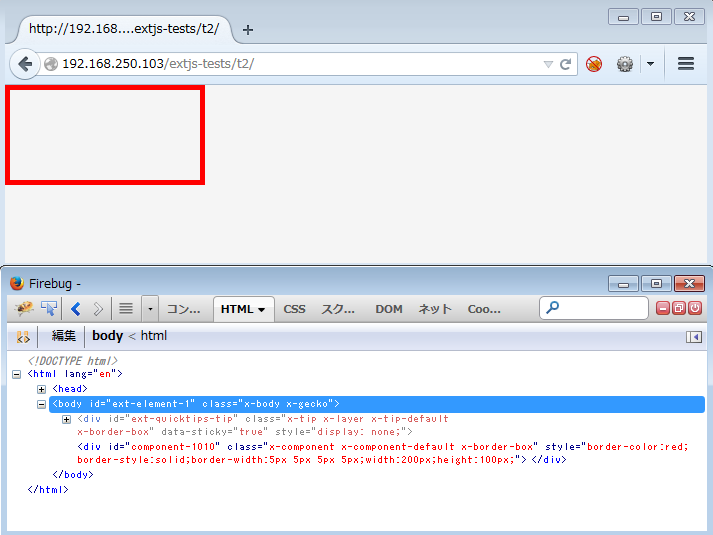This screenshot has height=535, width=713.
Task: Reload the page with refresh icon
Action: (x=565, y=64)
